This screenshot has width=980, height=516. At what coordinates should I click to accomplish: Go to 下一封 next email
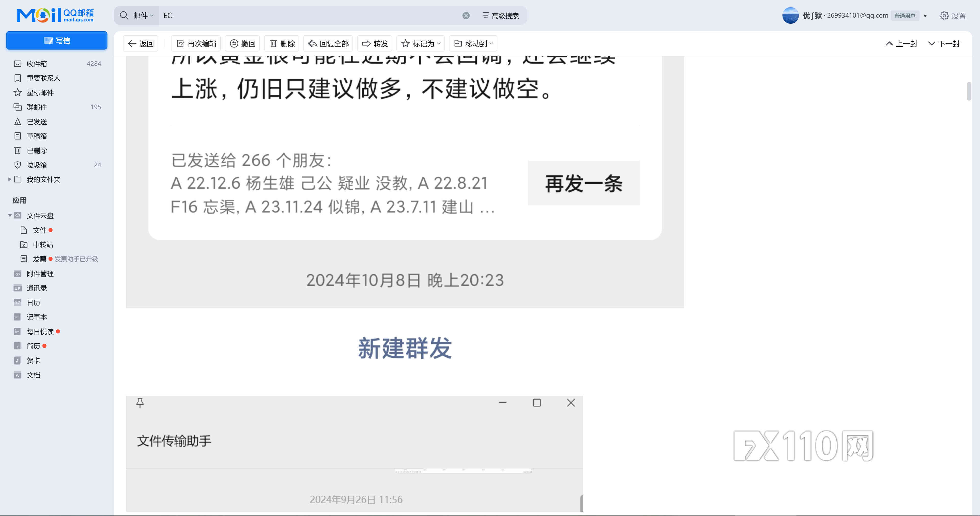coord(944,43)
